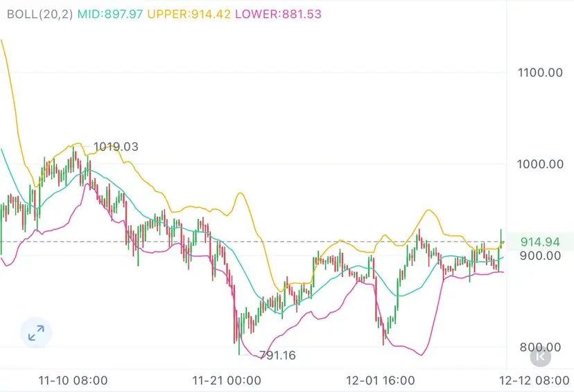Click the 1019.03 high price marker
Viewport: 574px width, 392px height.
click(116, 147)
